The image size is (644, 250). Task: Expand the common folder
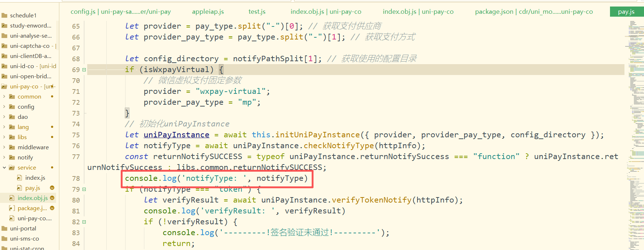tap(4, 97)
